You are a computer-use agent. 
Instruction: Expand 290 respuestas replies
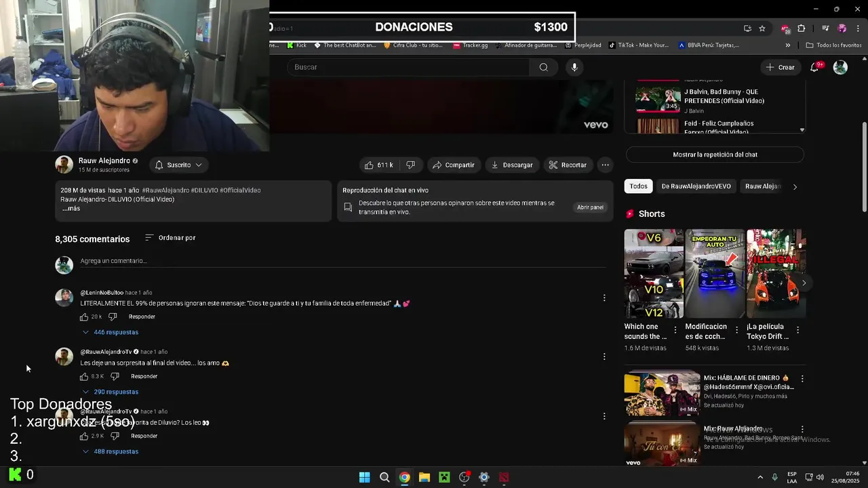111,392
